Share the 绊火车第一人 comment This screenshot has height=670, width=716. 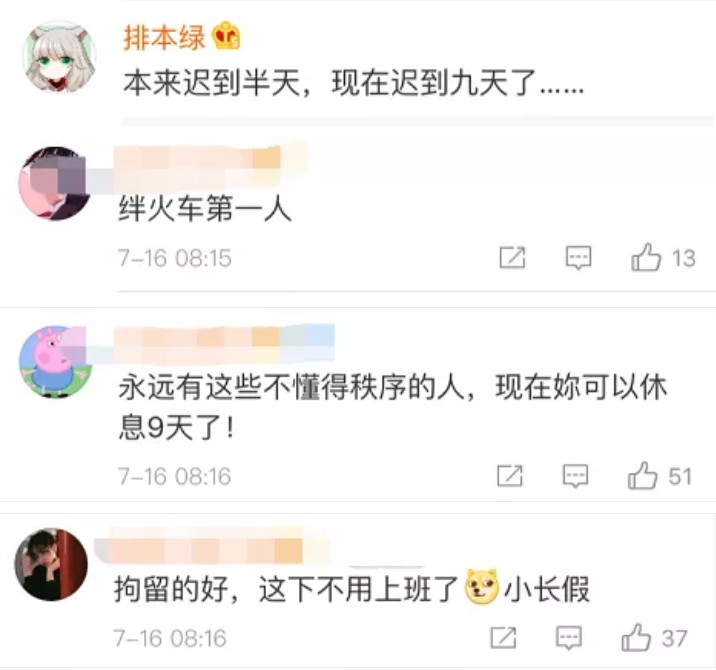pos(512,258)
